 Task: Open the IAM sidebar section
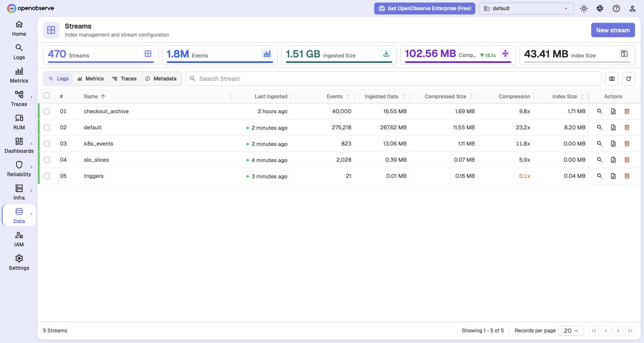(19, 239)
